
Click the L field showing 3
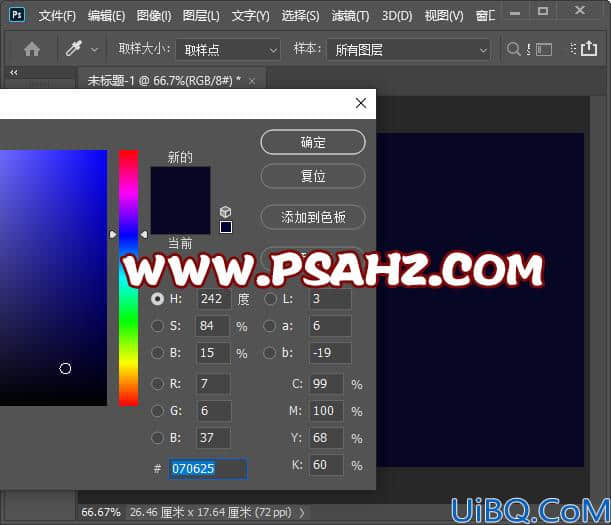tap(330, 299)
